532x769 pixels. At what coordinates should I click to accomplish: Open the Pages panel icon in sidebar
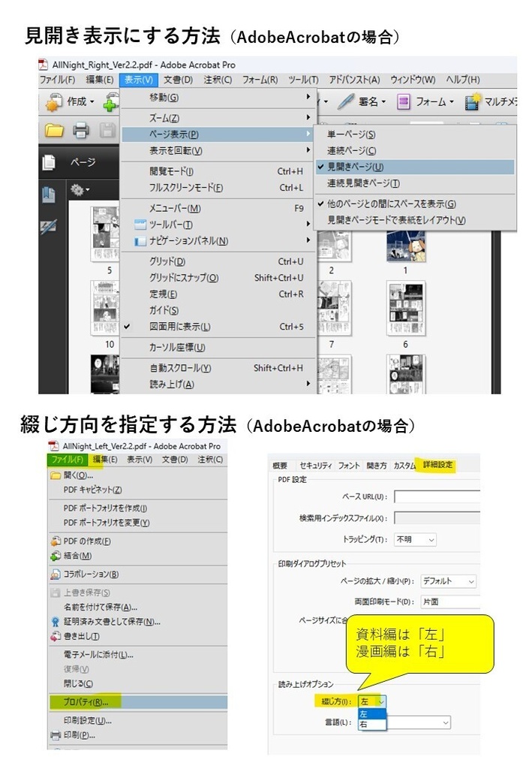click(49, 162)
